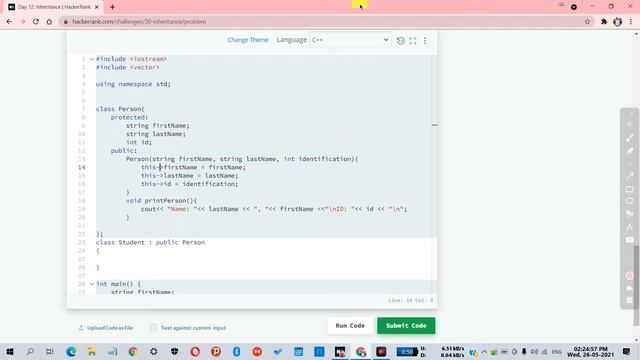640x360 pixels.
Task: Close the HackerRank browser tab
Action: pos(97,7)
